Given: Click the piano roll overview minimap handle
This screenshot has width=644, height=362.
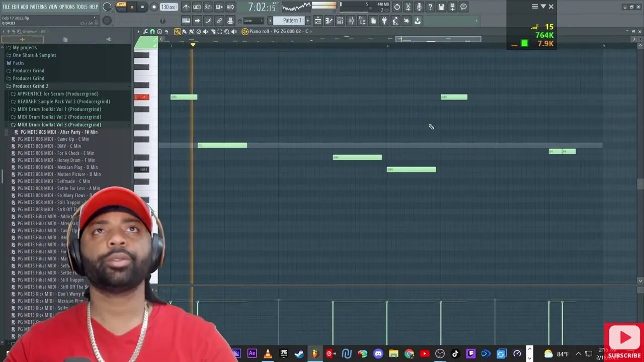Looking at the screenshot, I should coord(438,39).
